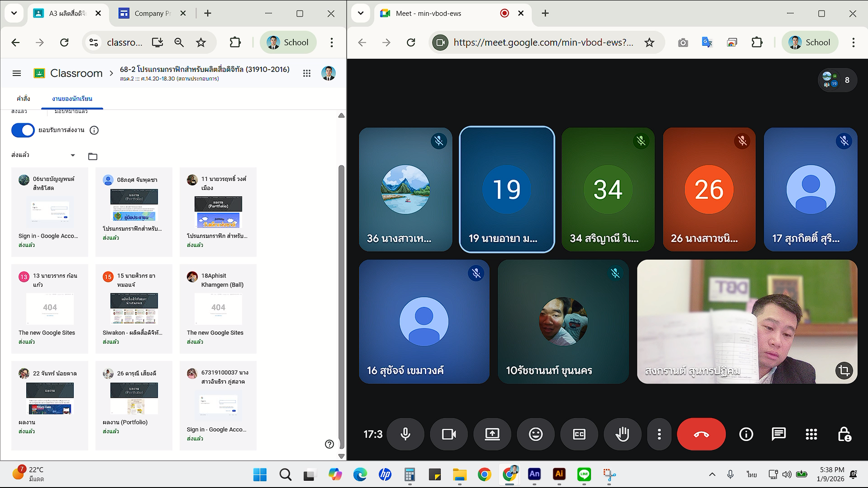
Task: Open LINE app from taskbar
Action: (x=584, y=474)
